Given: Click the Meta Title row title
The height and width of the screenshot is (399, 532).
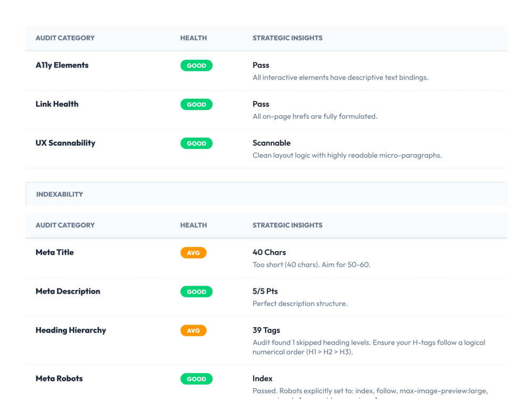Looking at the screenshot, I should click(x=55, y=252).
